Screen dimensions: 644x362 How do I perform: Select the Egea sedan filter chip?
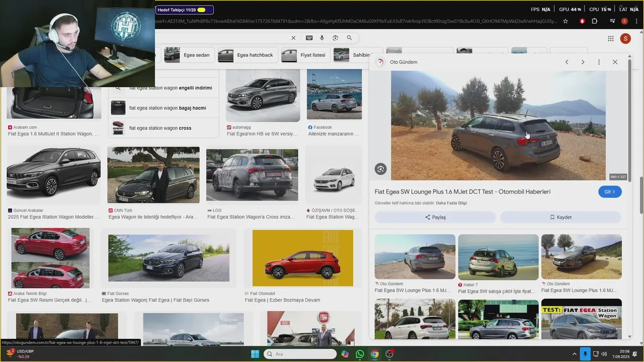point(190,55)
